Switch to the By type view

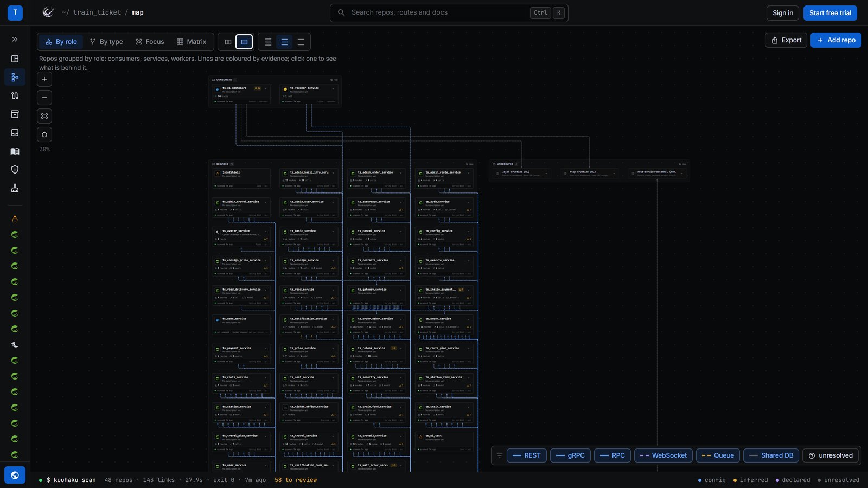point(106,42)
